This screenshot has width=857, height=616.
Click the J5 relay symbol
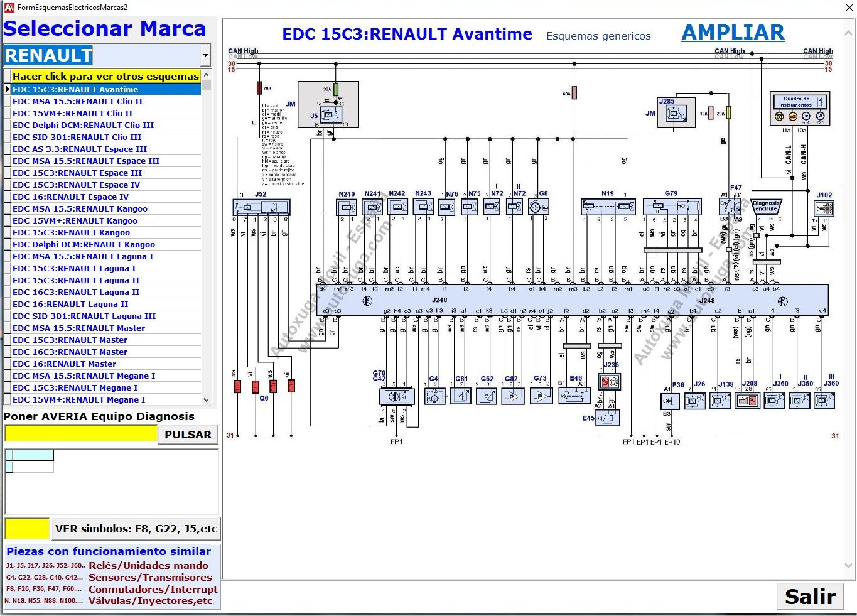(x=331, y=116)
